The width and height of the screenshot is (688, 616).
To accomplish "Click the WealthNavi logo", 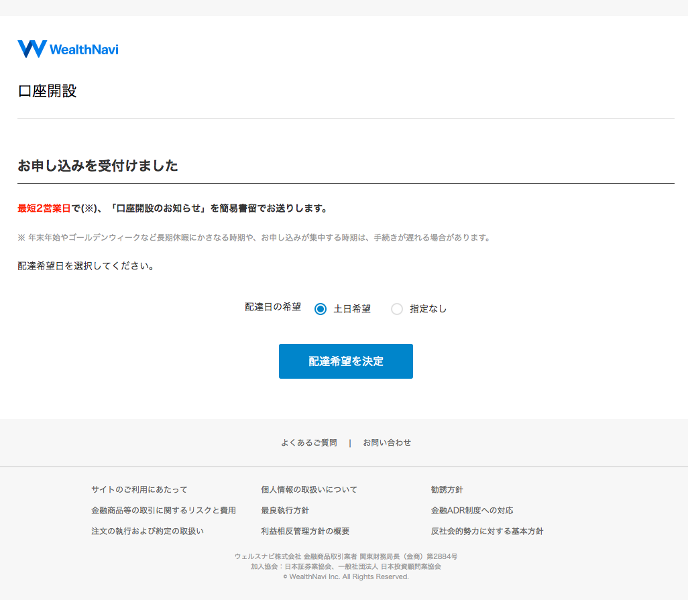I will coord(68,49).
